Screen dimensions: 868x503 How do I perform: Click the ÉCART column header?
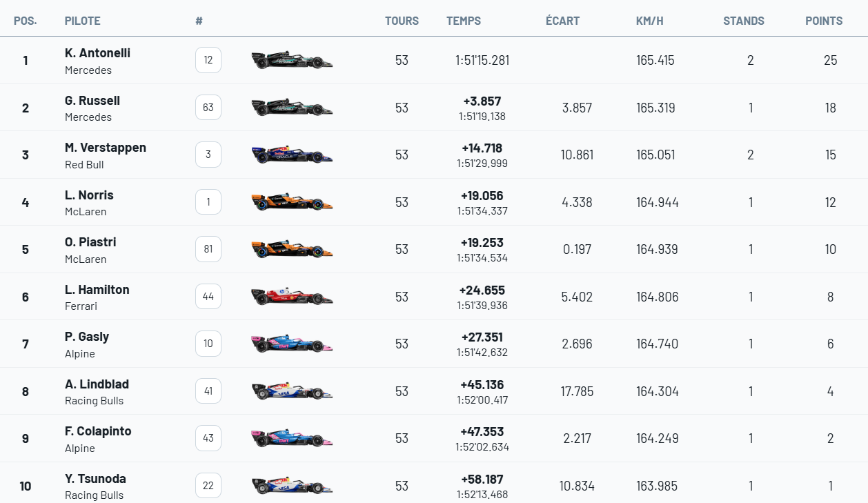coord(562,21)
